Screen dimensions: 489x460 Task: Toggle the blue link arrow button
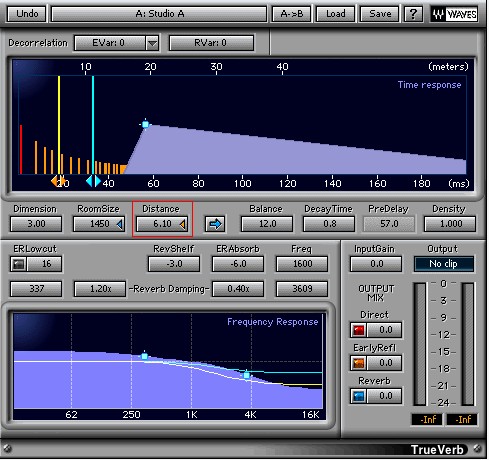[x=215, y=224]
